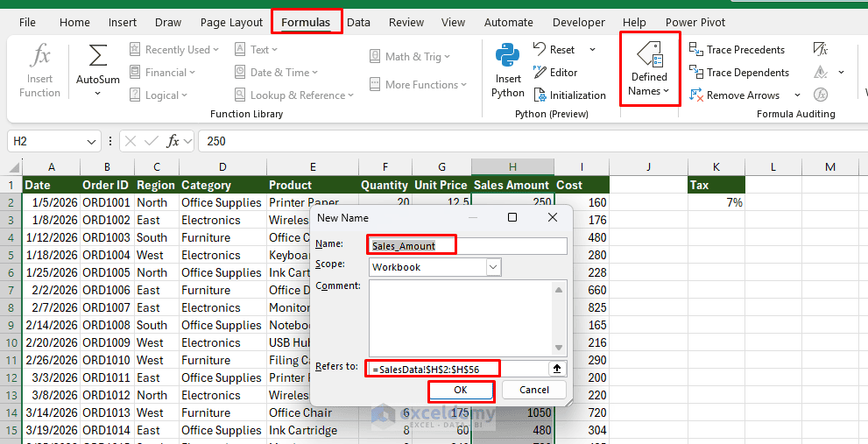
Task: Click the Show Formulas icon
Action: tap(821, 49)
